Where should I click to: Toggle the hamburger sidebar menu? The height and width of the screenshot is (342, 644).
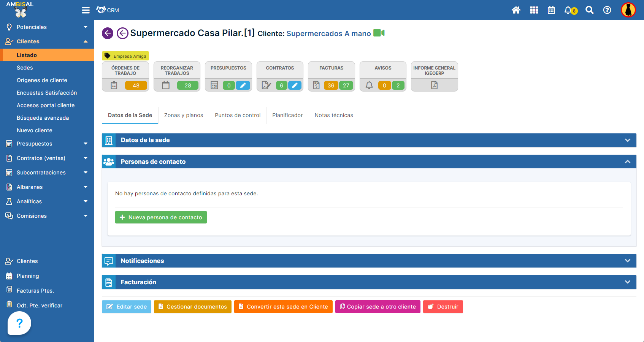(x=86, y=10)
